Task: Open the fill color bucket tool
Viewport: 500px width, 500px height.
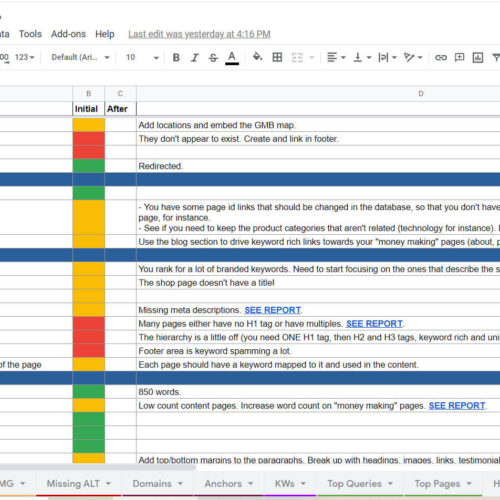Action: tap(257, 57)
